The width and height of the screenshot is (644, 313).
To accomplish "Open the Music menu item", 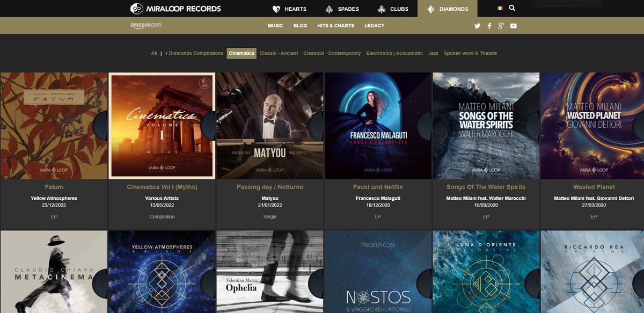I will coord(275,26).
